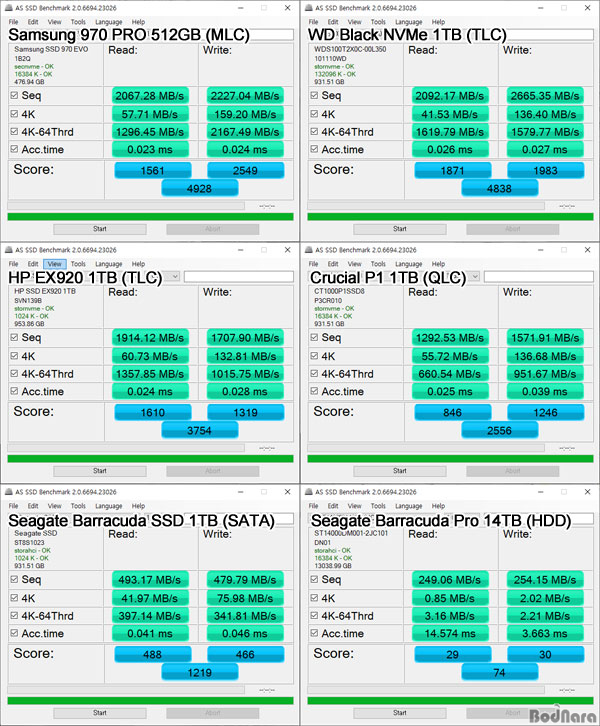Click the app icon in HP EX920 window title bar
The image size is (600, 726).
pyautogui.click(x=8, y=250)
